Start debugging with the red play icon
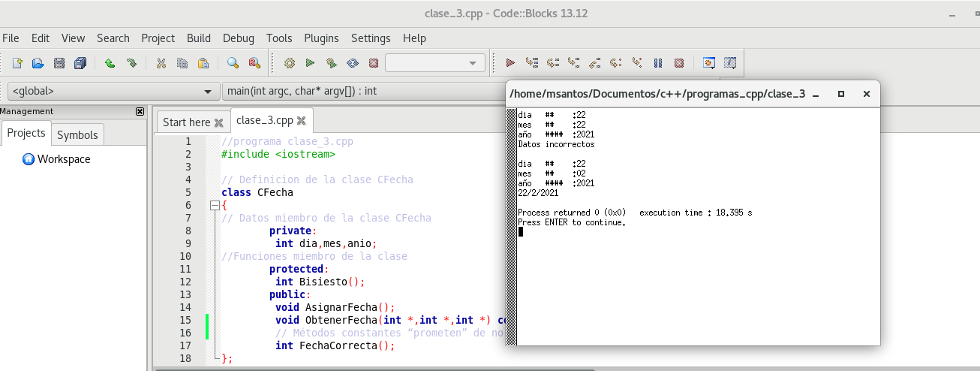Image resolution: width=980 pixels, height=371 pixels. (510, 64)
